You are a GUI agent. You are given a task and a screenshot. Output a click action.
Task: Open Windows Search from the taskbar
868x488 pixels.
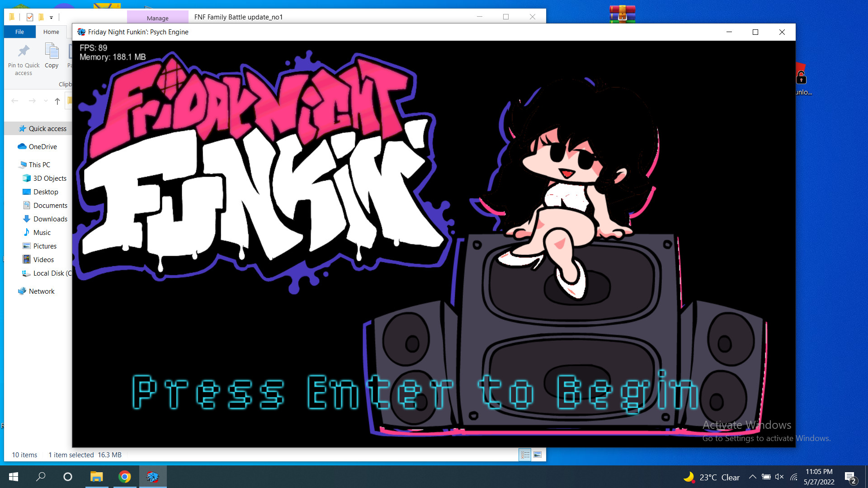click(41, 477)
